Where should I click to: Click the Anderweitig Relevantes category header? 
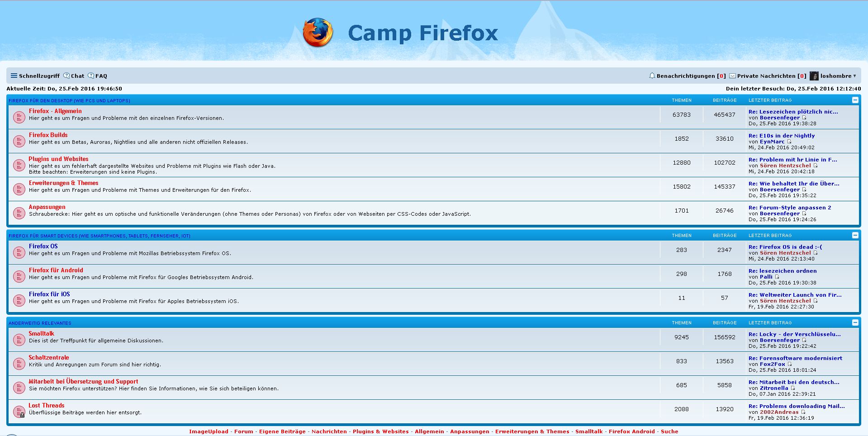(40, 323)
